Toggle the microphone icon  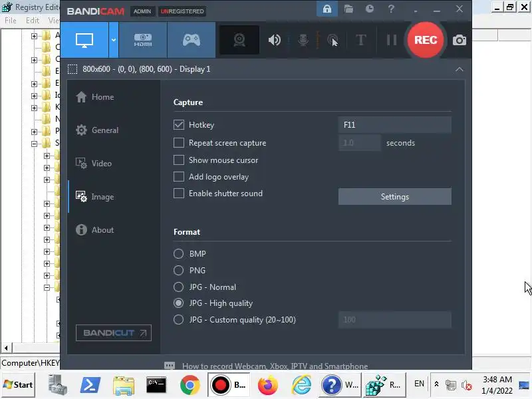click(303, 40)
